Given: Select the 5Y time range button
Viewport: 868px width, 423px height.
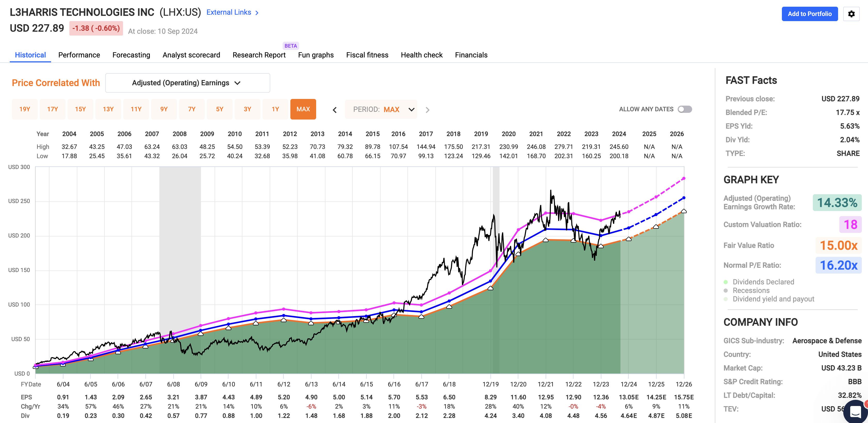Looking at the screenshot, I should coord(220,109).
